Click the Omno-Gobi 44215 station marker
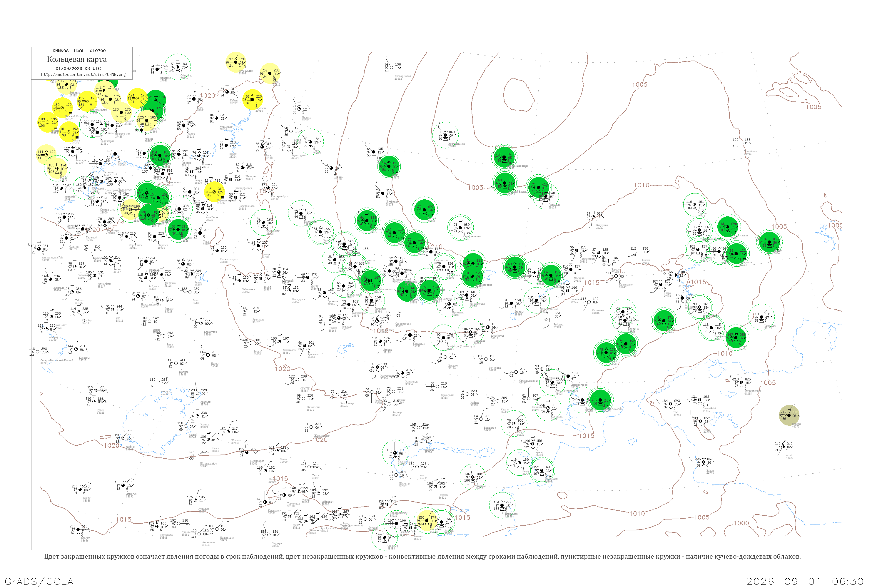This screenshot has height=588, width=882. pyautogui.click(x=700, y=400)
